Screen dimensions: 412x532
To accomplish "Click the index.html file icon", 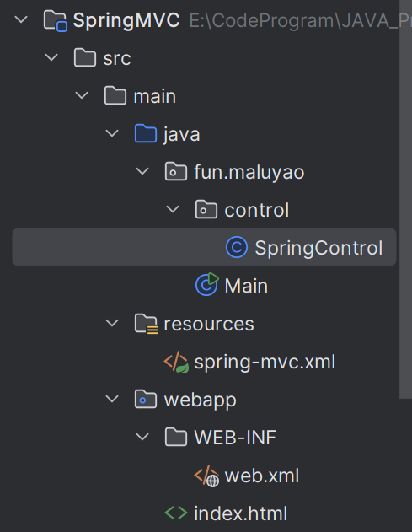I will [176, 513].
